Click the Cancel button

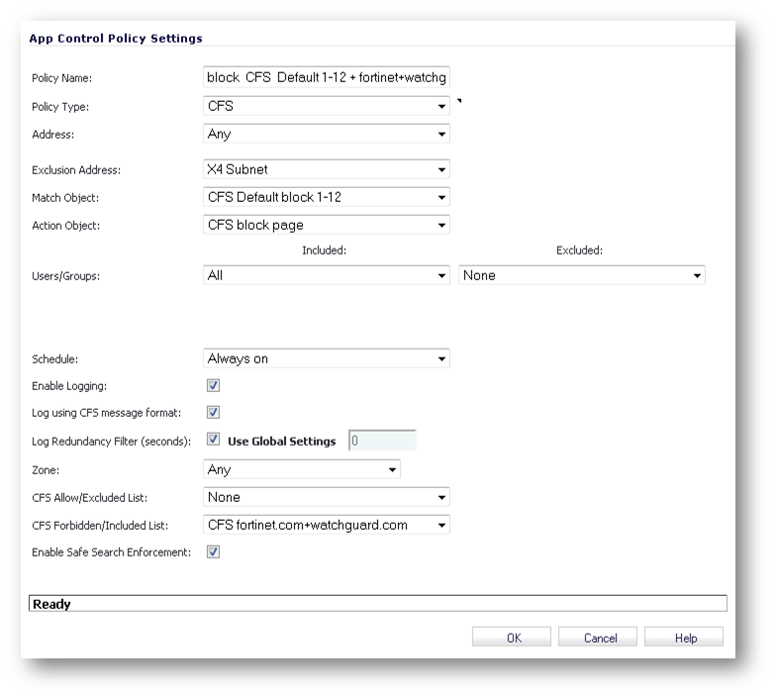pyautogui.click(x=598, y=638)
